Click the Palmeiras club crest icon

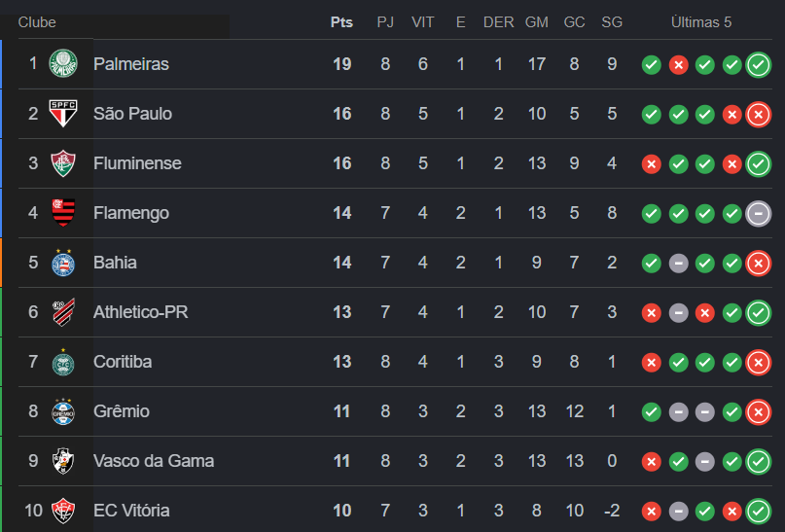63,64
